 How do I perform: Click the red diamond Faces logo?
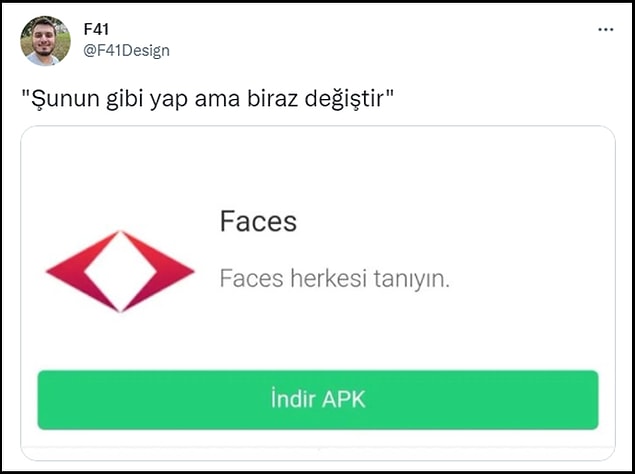click(x=120, y=271)
